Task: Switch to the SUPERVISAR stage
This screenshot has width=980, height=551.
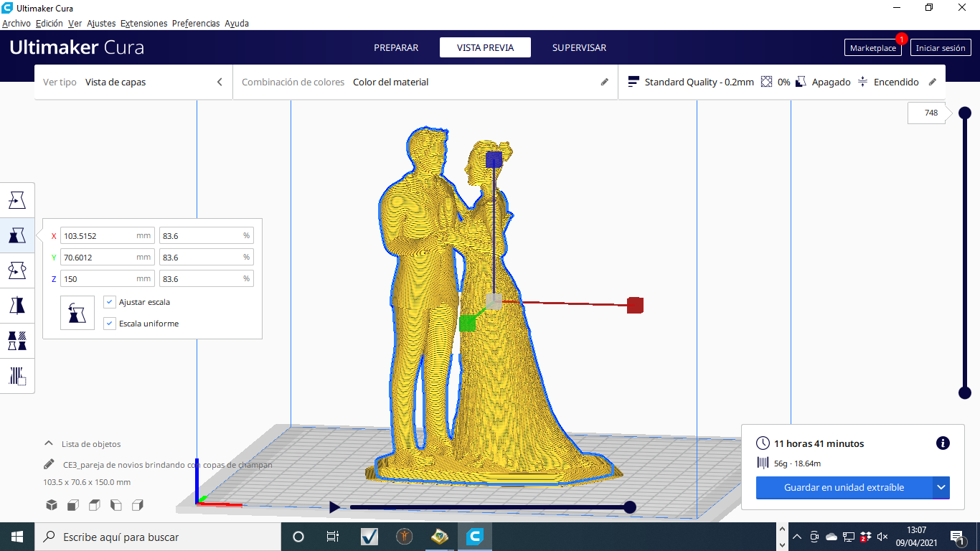Action: point(579,47)
